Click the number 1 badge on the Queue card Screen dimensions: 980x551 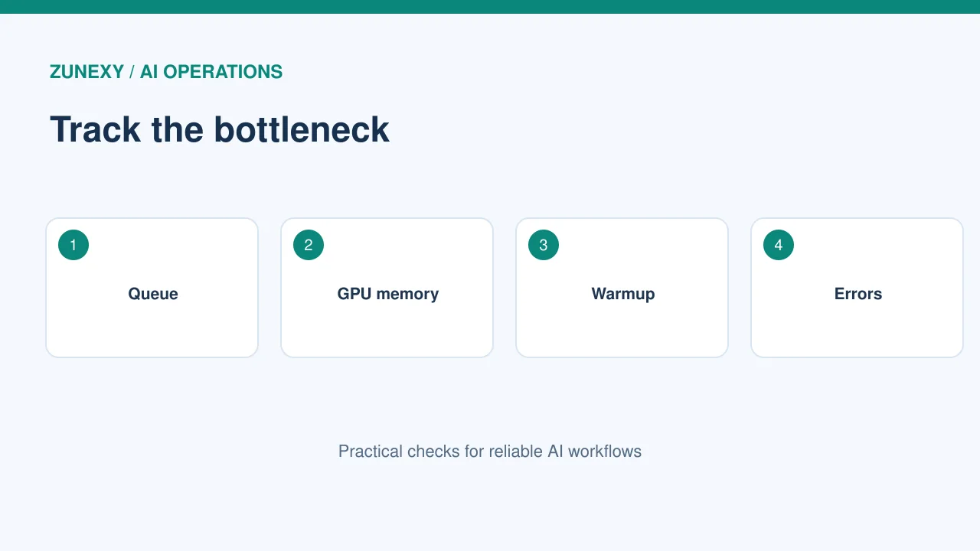(73, 245)
